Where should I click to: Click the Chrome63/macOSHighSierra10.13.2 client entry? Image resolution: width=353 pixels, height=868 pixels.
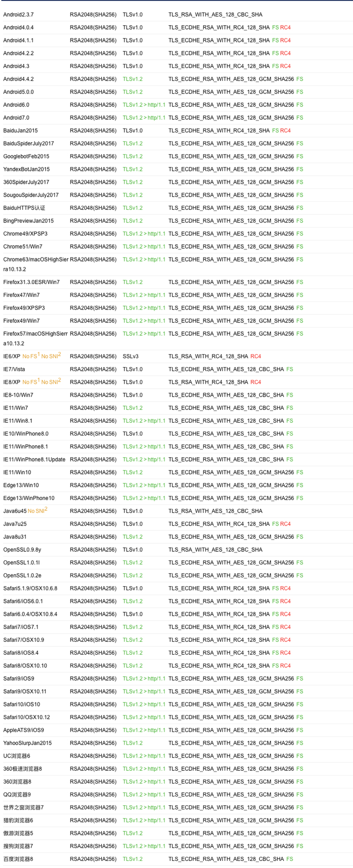(35, 264)
